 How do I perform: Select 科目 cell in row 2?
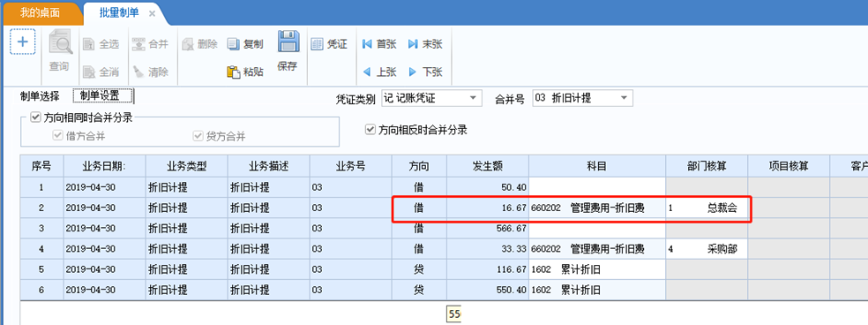pos(597,208)
